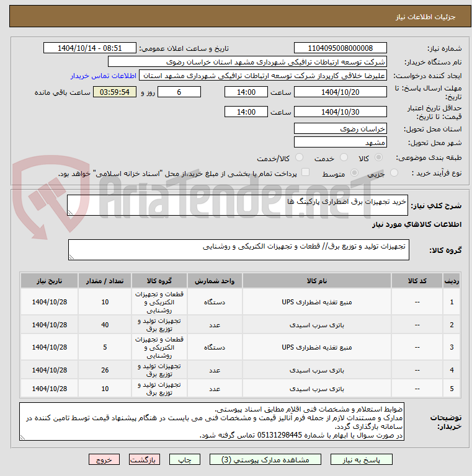Viewport: 472px width, 476px height.
Task: Click the resize grip of توضیحات خریدار box
Action: pos(22,437)
